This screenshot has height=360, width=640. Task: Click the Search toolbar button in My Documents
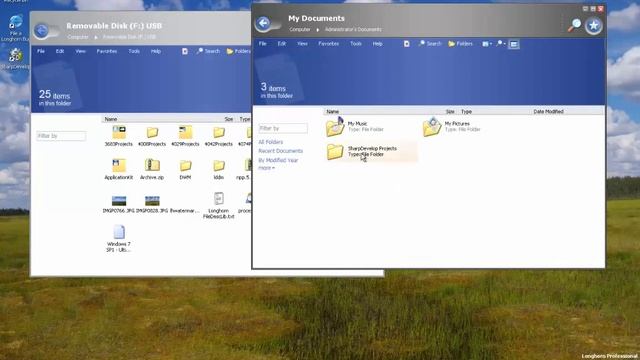(430, 44)
